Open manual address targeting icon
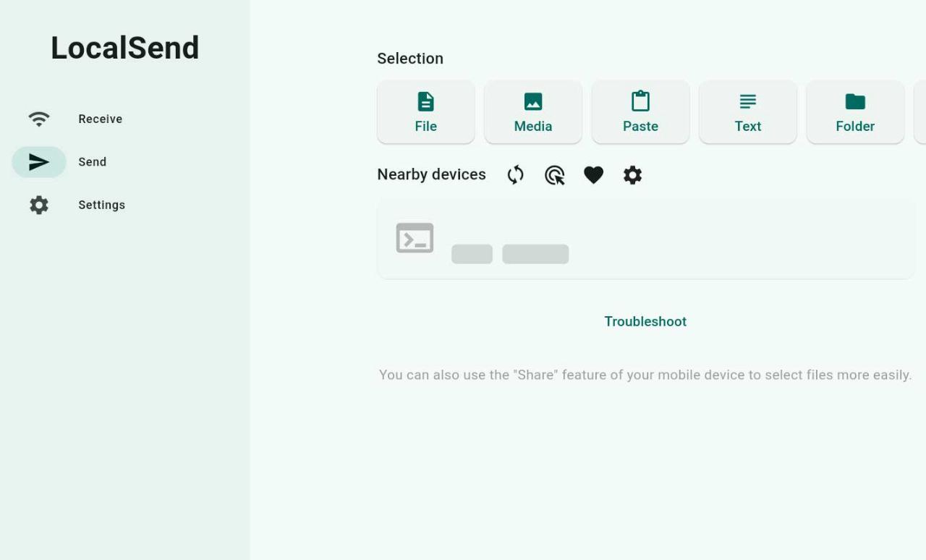The height and width of the screenshot is (560, 926). (x=554, y=175)
